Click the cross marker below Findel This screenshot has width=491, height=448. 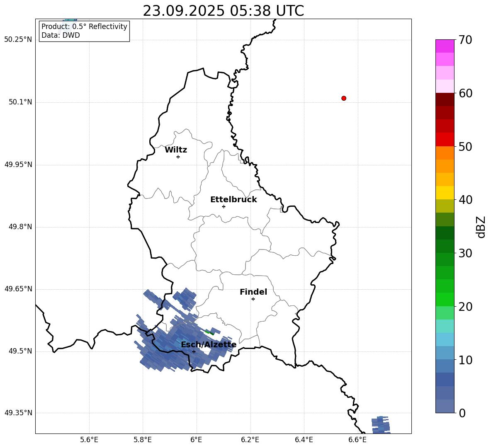pyautogui.click(x=253, y=299)
